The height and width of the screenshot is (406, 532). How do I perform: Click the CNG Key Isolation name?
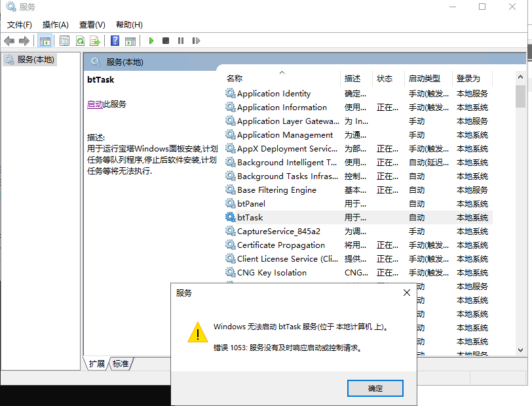272,272
